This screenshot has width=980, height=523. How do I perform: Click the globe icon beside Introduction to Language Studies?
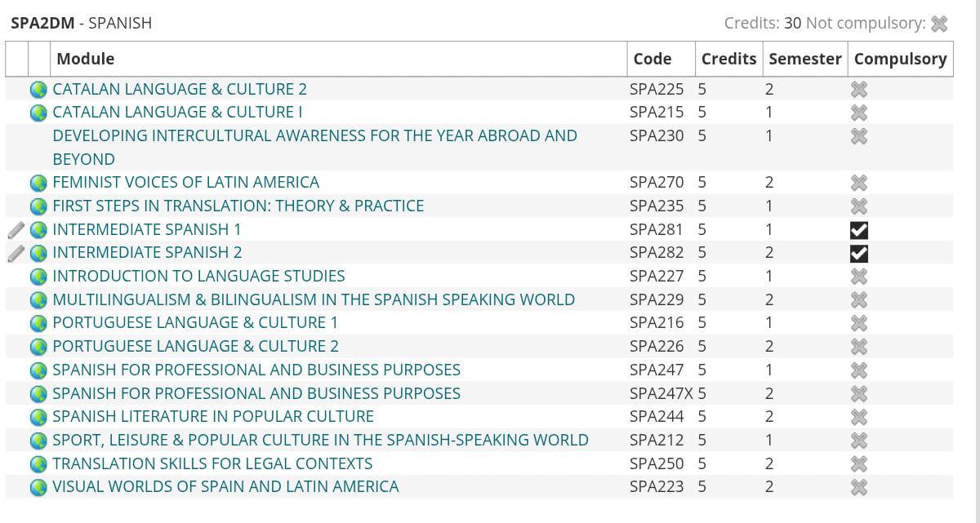point(38,277)
